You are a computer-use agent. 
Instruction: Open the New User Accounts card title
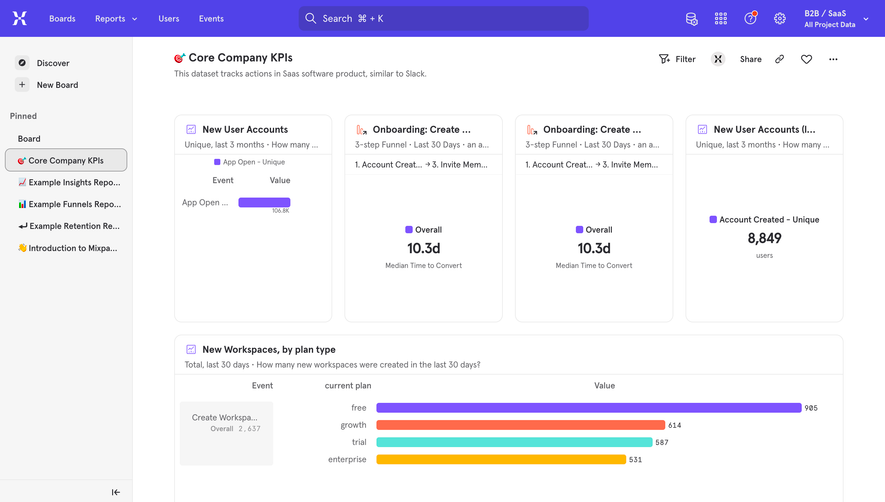coord(245,129)
